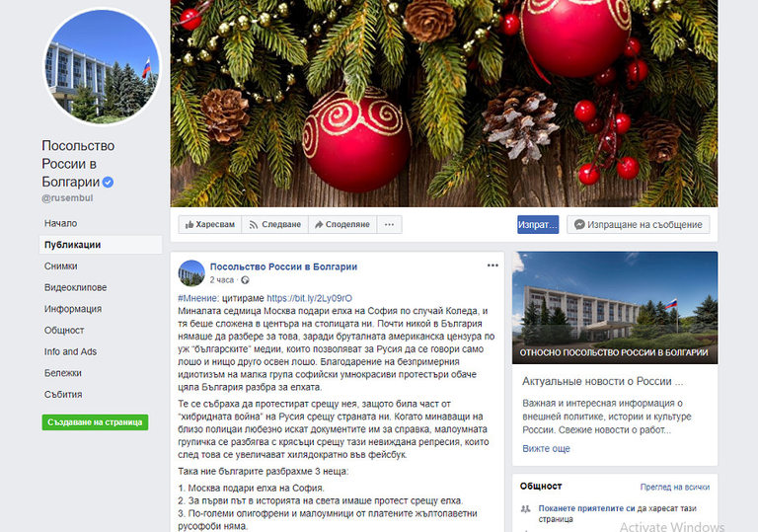Click Преглед на всички in Общност
Image resolution: width=758 pixels, height=532 pixels.
[x=675, y=487]
